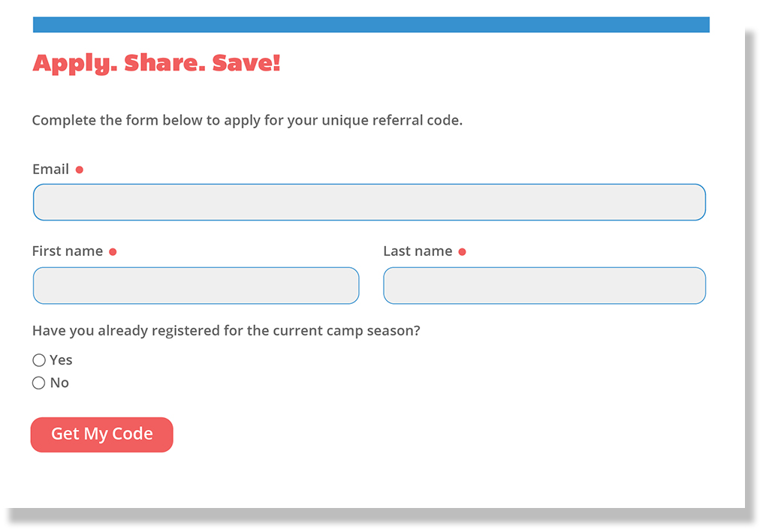
Task: Select the Last name input field
Action: click(x=544, y=286)
